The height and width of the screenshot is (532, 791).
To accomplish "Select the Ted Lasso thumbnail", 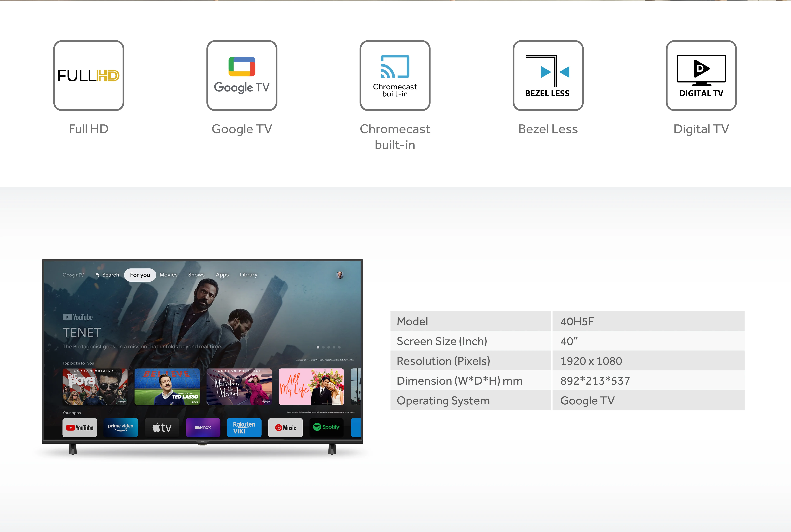I will coord(167,387).
